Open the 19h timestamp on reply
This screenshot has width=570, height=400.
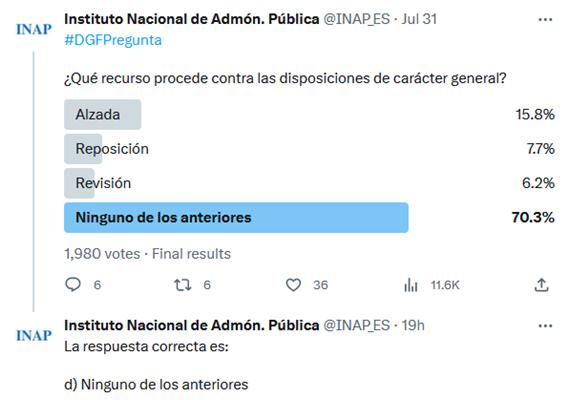click(413, 325)
